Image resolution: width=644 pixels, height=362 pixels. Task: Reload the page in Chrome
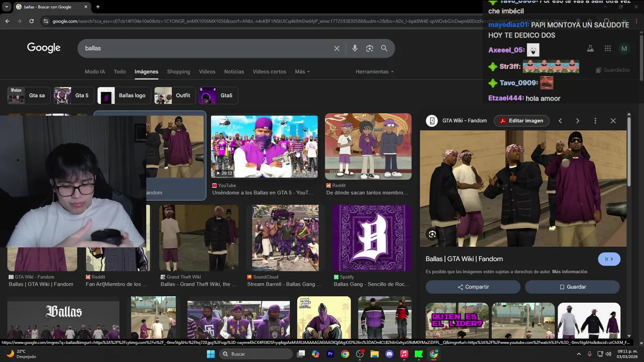(x=31, y=21)
